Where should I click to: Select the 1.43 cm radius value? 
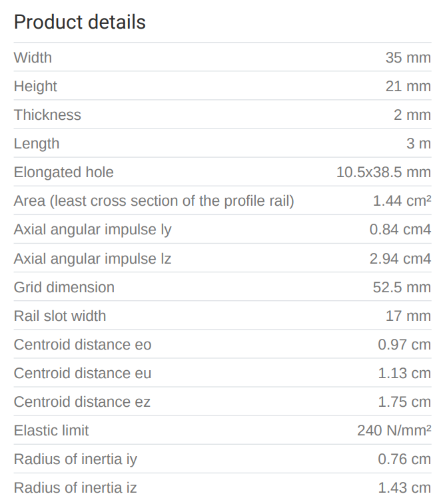[404, 487]
